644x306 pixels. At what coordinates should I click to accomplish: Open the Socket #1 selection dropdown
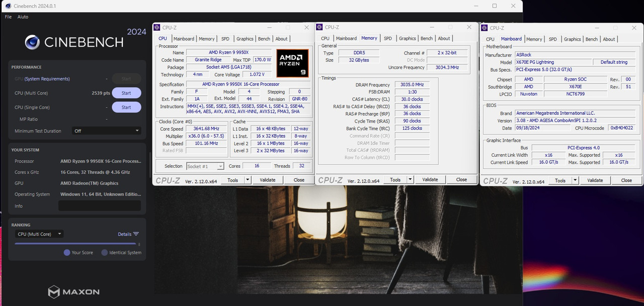coord(205,166)
